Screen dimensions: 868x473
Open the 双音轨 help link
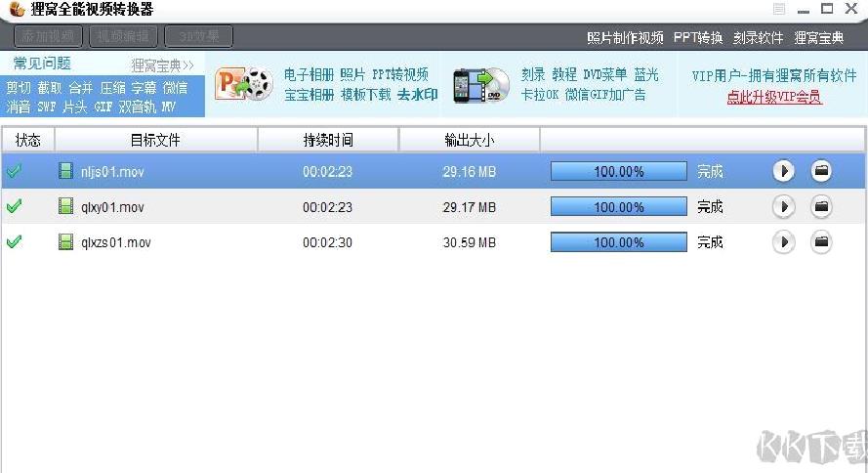138,107
